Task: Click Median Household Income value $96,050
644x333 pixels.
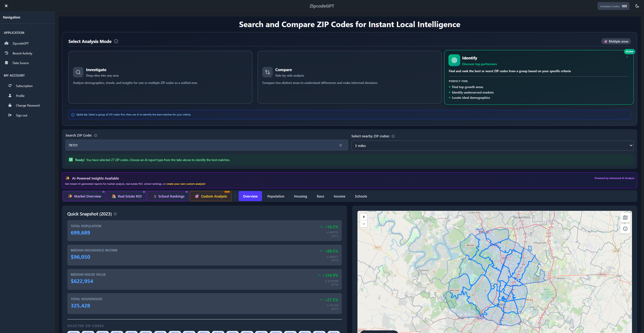Action: pyautogui.click(x=80, y=257)
